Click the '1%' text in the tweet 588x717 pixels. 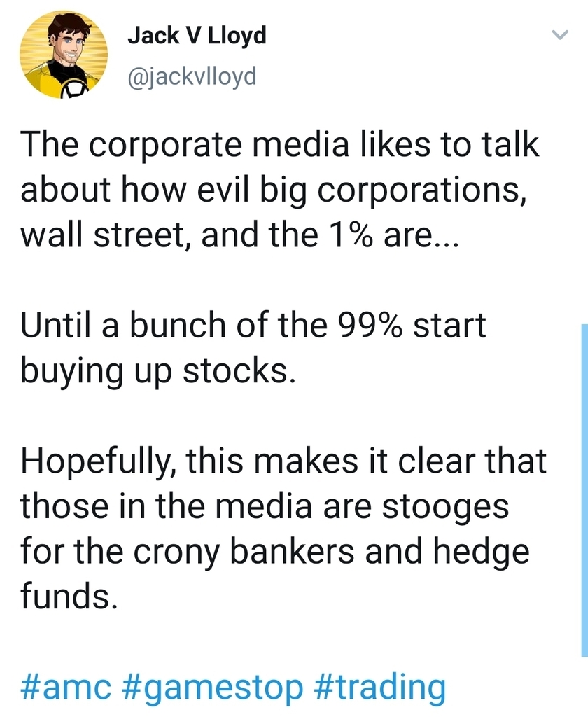click(356, 235)
